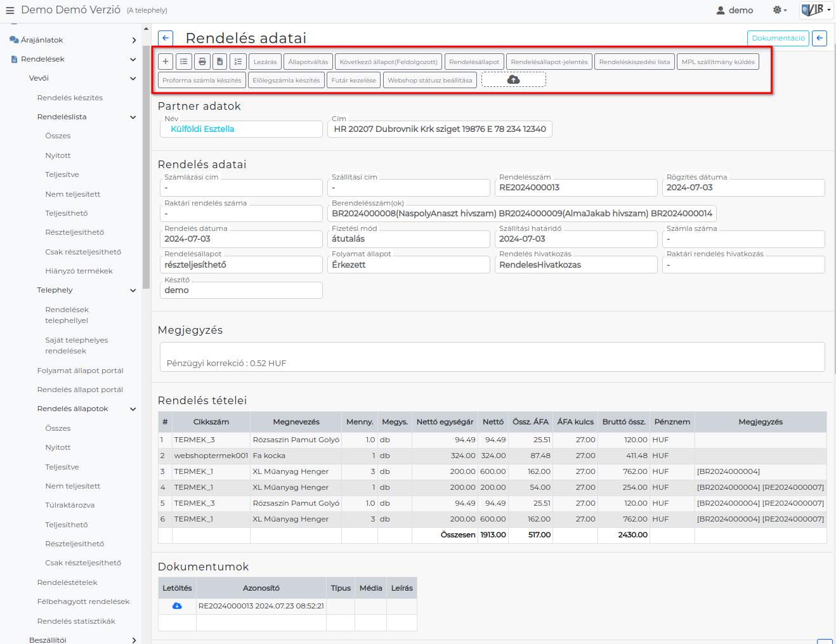Click the Megjegyzés text box

(492, 357)
